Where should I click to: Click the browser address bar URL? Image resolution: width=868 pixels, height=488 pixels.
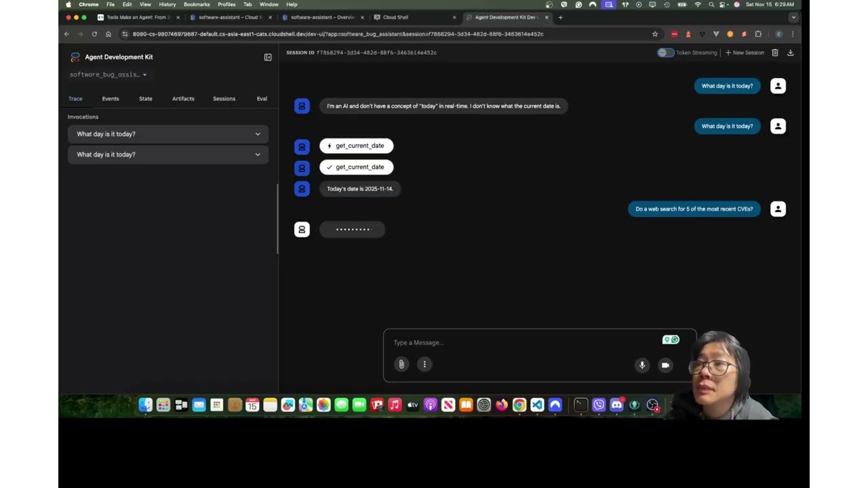pyautogui.click(x=338, y=34)
